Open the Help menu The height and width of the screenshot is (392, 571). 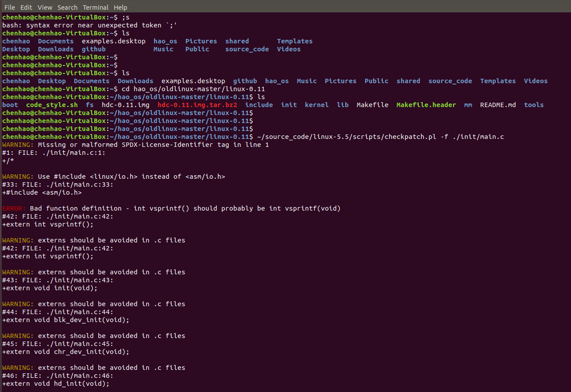120,7
